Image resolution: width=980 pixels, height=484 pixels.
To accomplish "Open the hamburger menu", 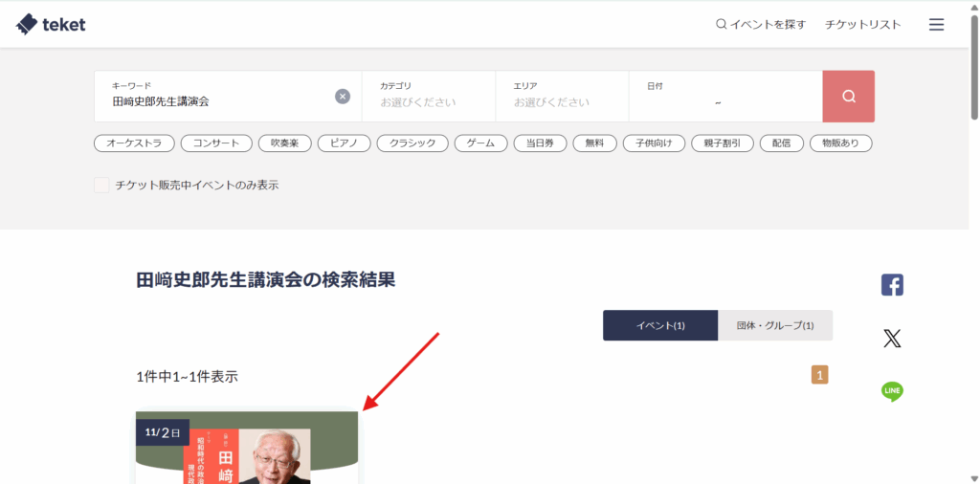I will pos(936,25).
